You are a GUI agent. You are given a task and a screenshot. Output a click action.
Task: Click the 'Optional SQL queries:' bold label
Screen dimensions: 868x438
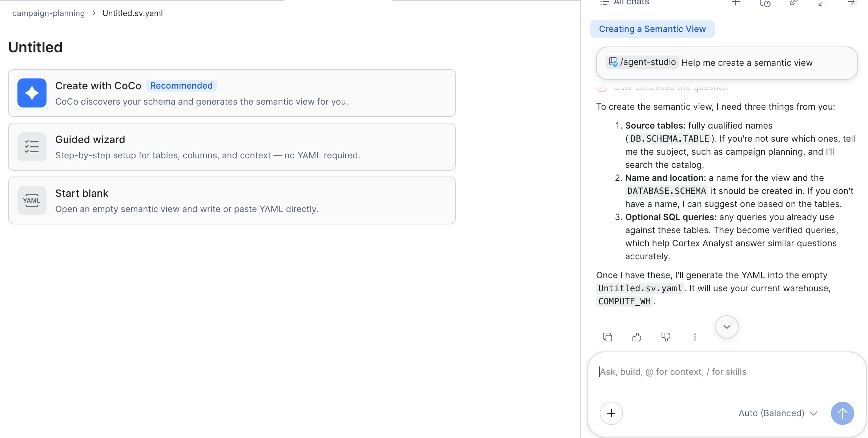[671, 217]
